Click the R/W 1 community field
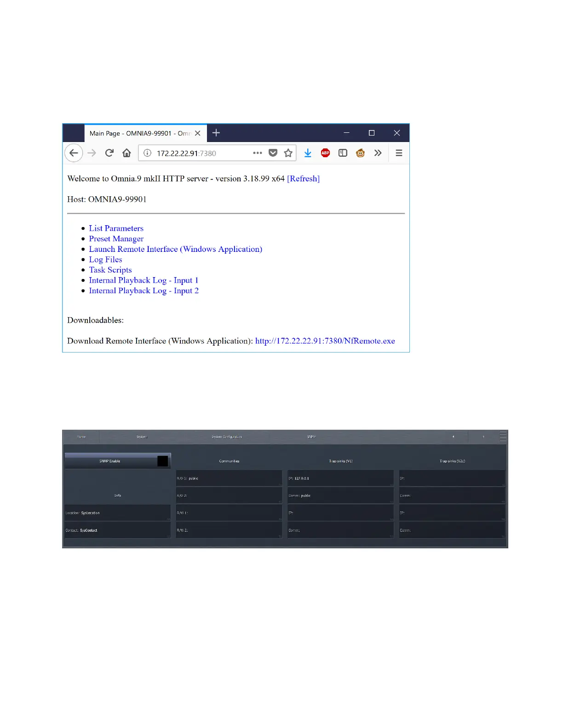563x728 pixels. [229, 513]
